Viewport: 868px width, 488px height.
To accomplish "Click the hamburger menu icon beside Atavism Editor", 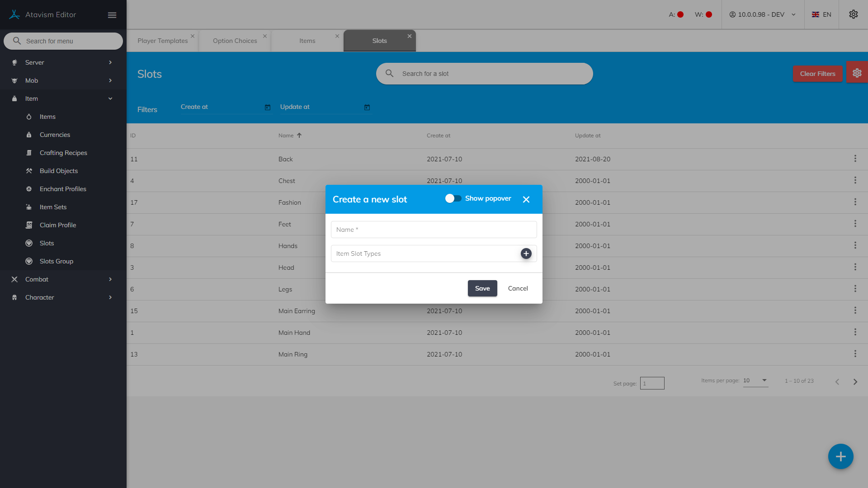I will (112, 15).
